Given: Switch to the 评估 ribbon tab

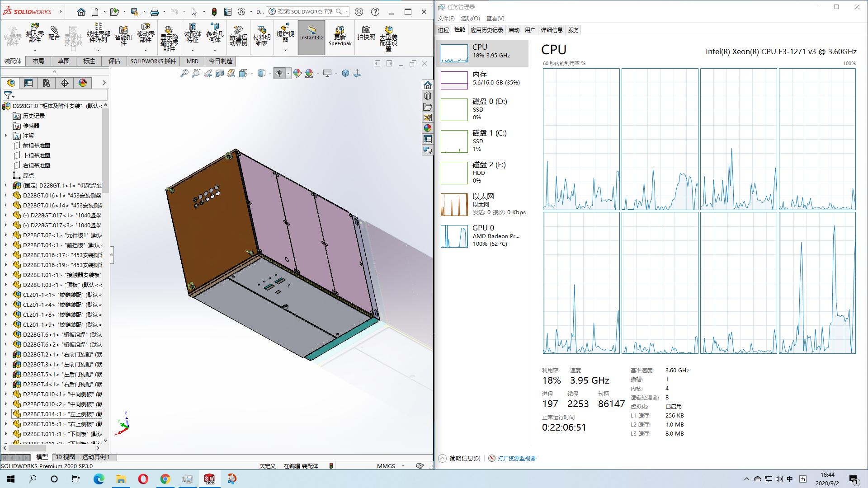Looking at the screenshot, I should 114,61.
